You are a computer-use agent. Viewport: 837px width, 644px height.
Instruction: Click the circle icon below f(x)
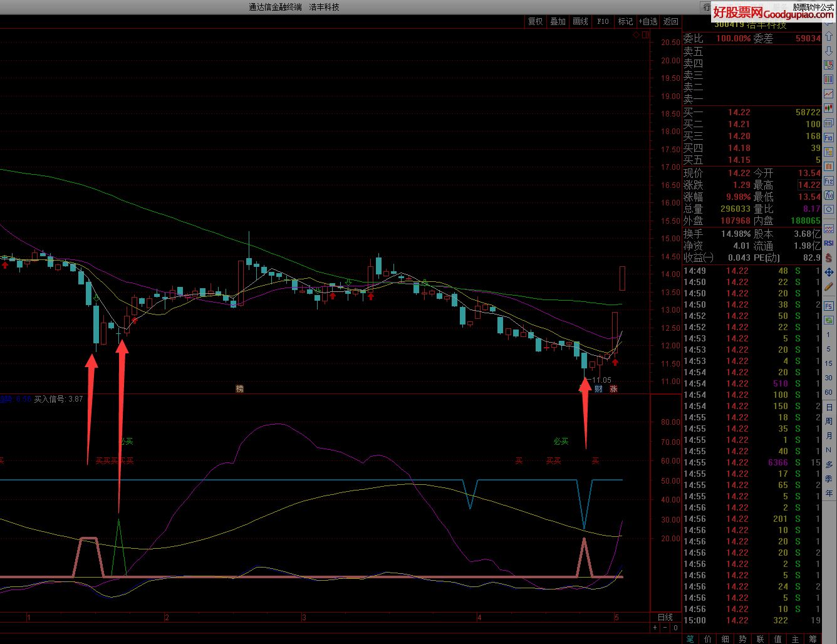coord(829,209)
